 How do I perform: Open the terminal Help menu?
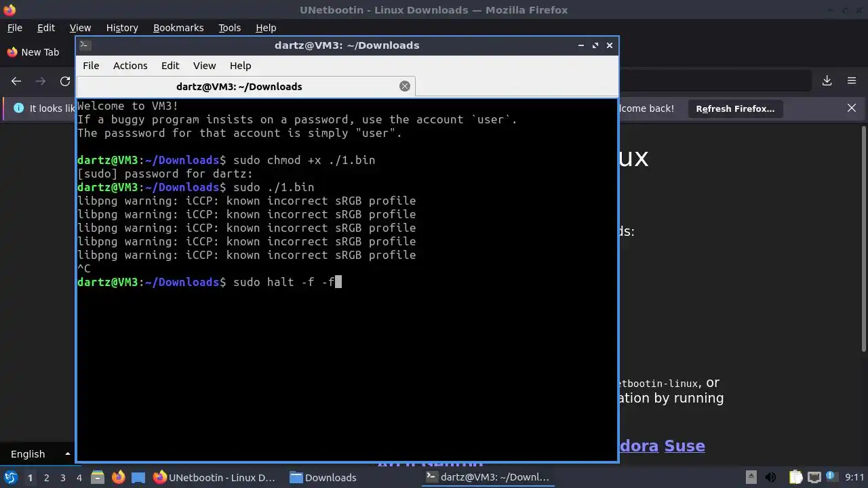pyautogui.click(x=240, y=66)
